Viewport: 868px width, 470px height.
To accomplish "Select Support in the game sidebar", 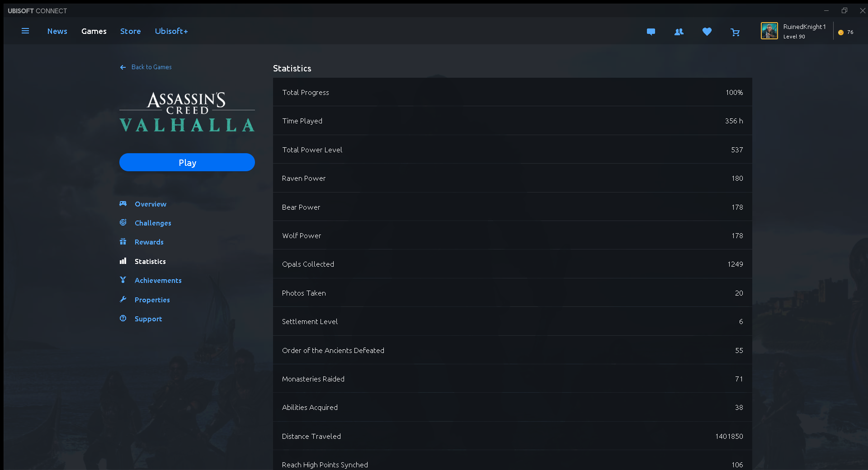I will tap(148, 319).
